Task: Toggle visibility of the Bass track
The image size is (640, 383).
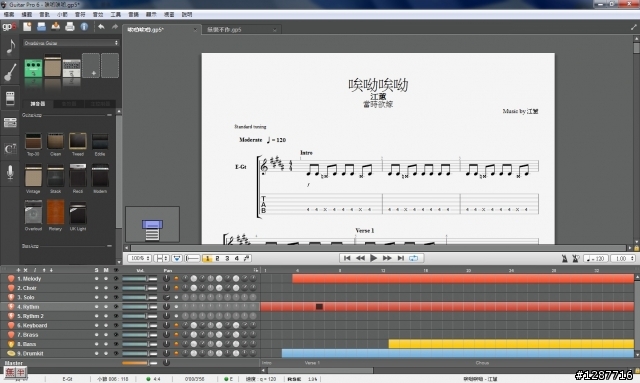Action: tap(116, 344)
